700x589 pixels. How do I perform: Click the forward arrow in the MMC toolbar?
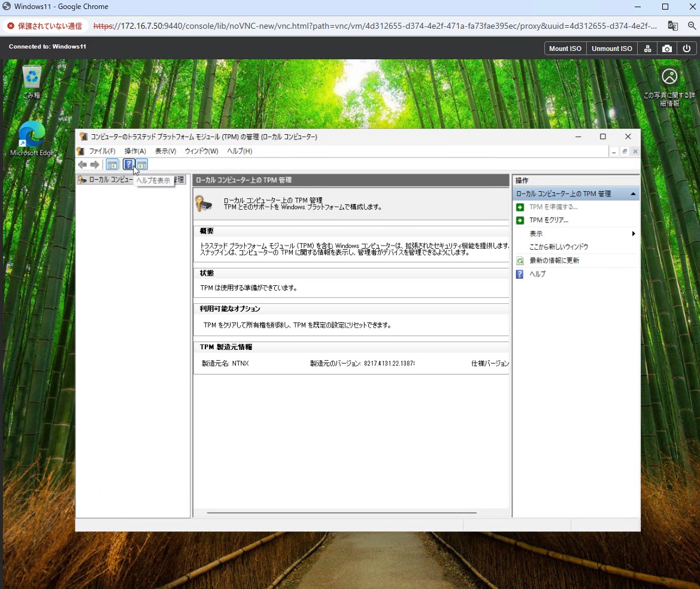tap(95, 165)
